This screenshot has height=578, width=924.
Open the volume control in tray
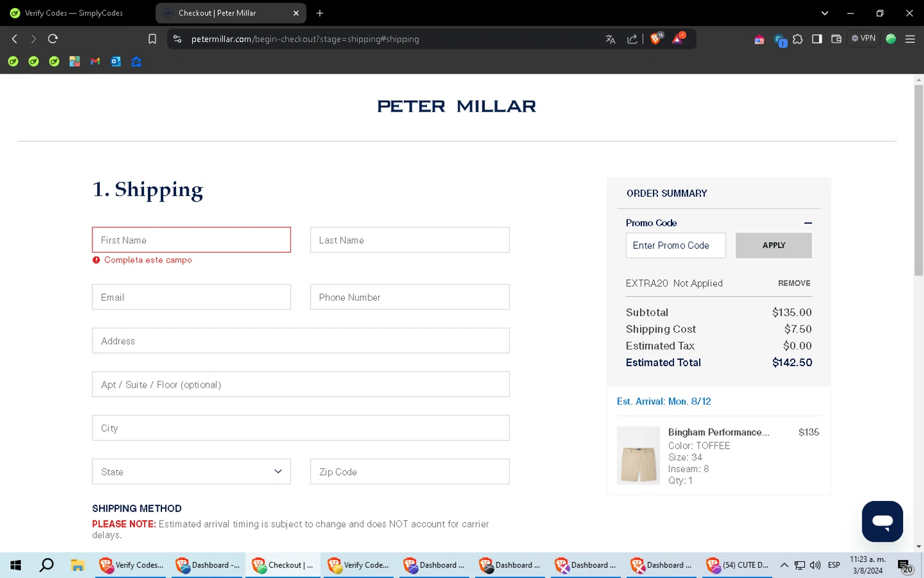pos(815,565)
